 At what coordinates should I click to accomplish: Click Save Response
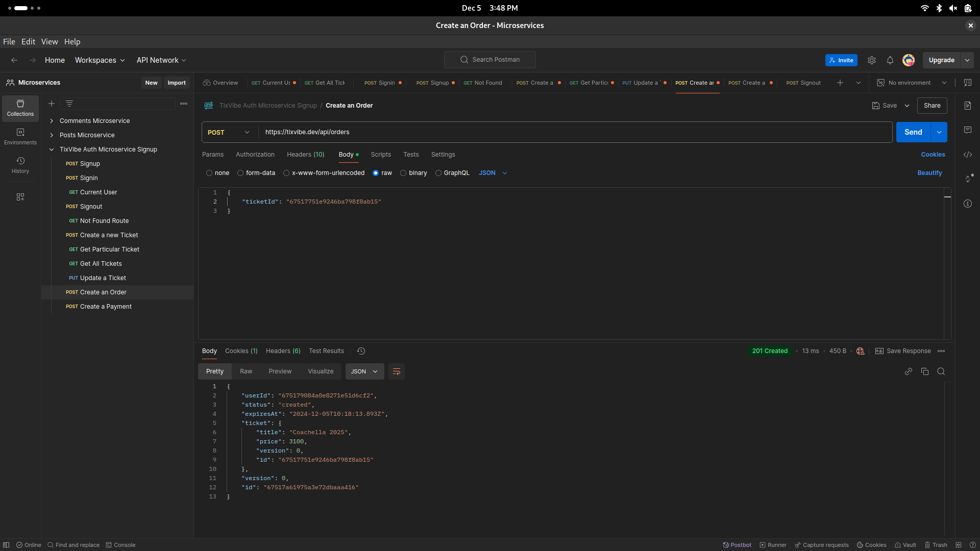pos(903,351)
